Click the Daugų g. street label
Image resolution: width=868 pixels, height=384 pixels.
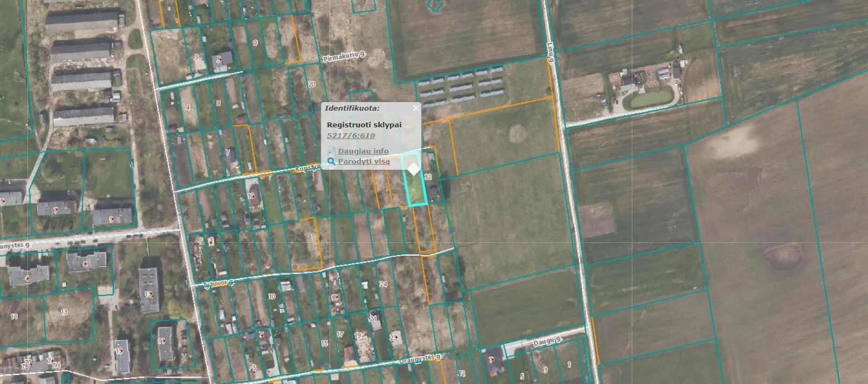(547, 340)
